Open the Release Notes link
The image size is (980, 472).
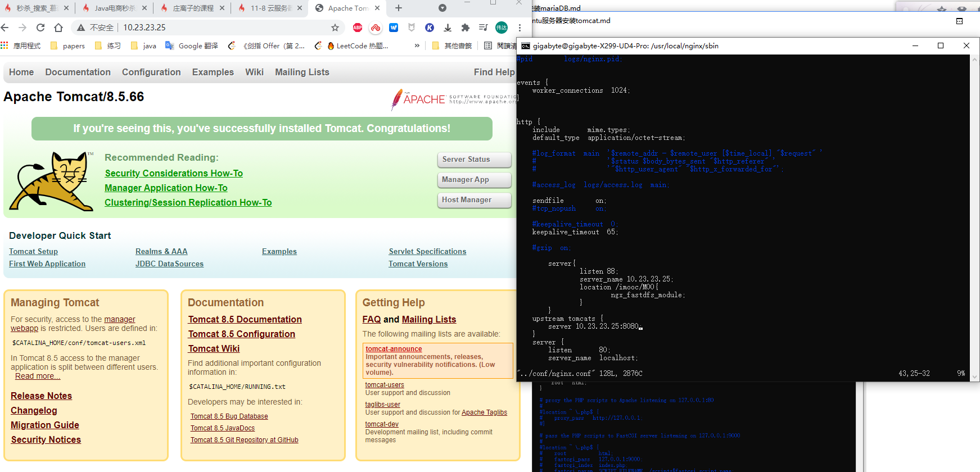(41, 396)
